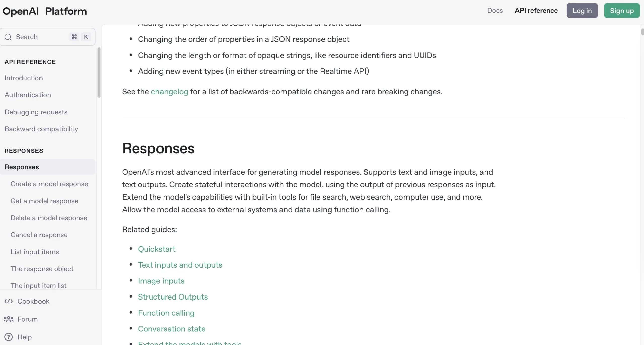
Task: Open the Help link
Action: click(x=25, y=337)
